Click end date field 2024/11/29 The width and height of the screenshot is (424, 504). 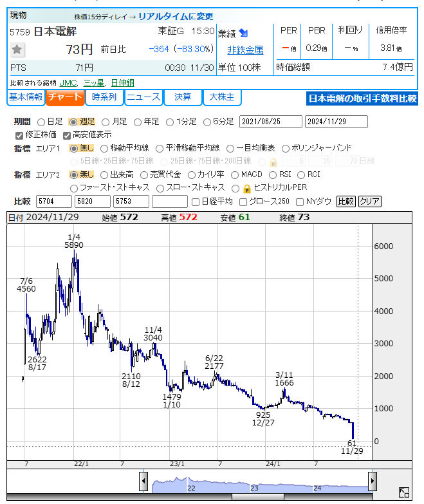(336, 122)
